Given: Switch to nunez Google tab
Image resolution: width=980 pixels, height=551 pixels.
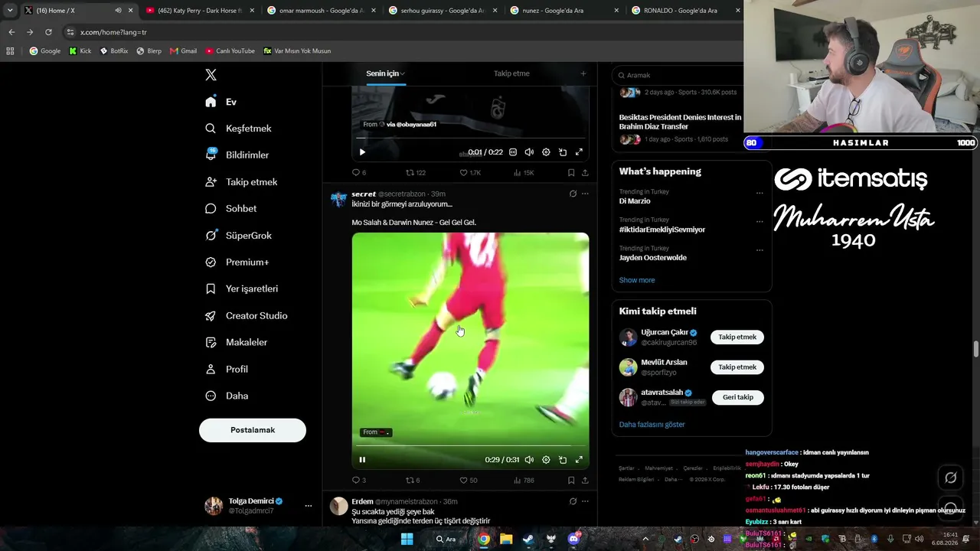Looking at the screenshot, I should tap(564, 11).
